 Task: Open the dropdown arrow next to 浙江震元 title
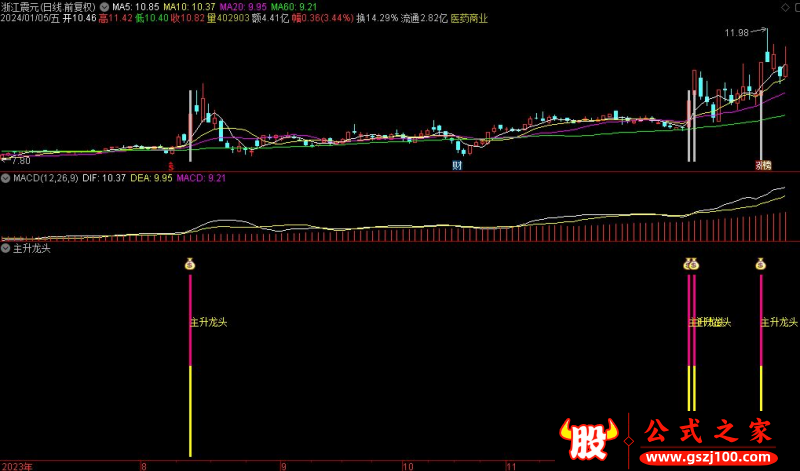[105, 7]
